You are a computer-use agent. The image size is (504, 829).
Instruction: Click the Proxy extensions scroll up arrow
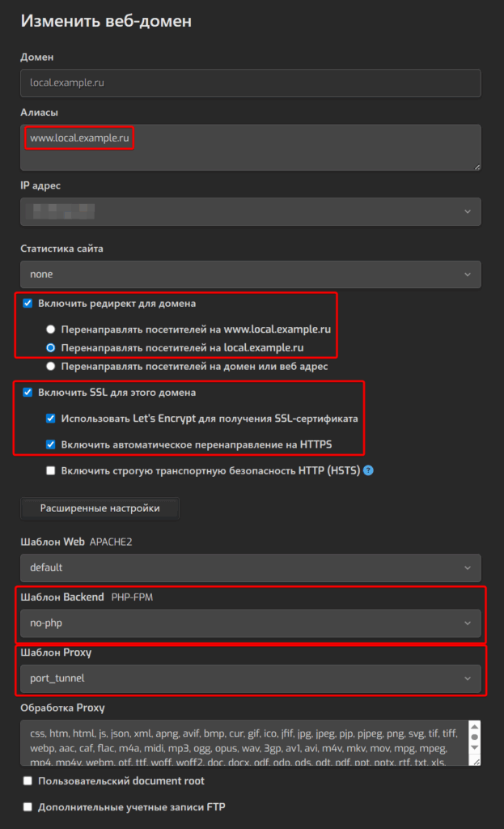[x=475, y=726]
